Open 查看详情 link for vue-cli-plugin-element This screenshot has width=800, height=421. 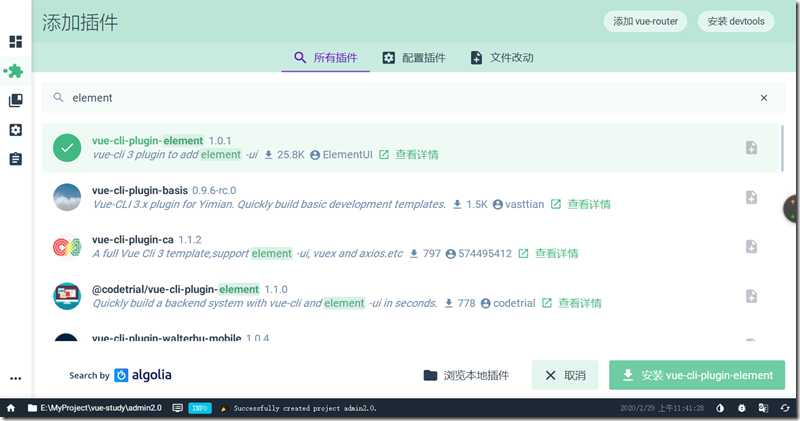click(417, 155)
